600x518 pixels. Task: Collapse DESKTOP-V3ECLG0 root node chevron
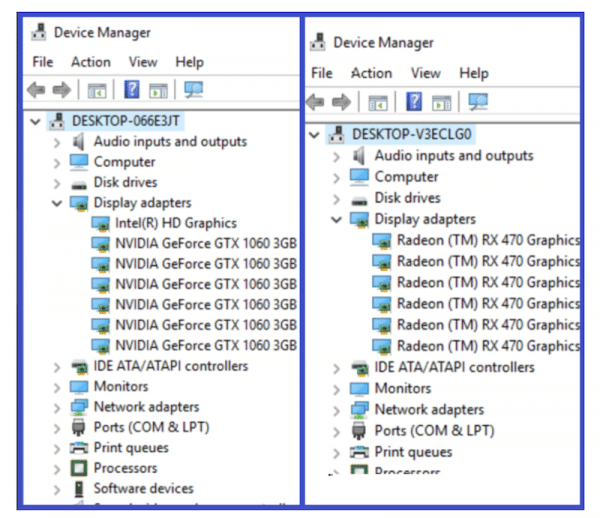tap(314, 135)
